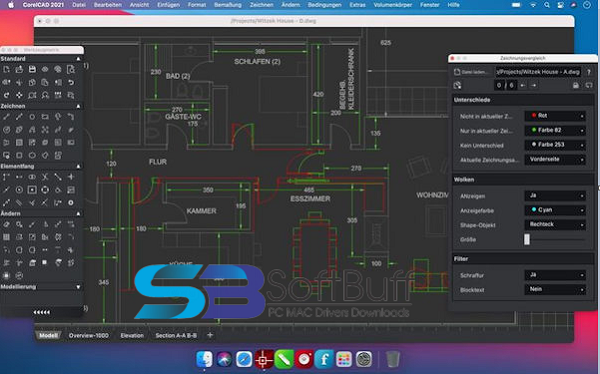Select the Line tool in Zeichnen palette
Viewport: 600px width, 374px height.
click(7, 116)
